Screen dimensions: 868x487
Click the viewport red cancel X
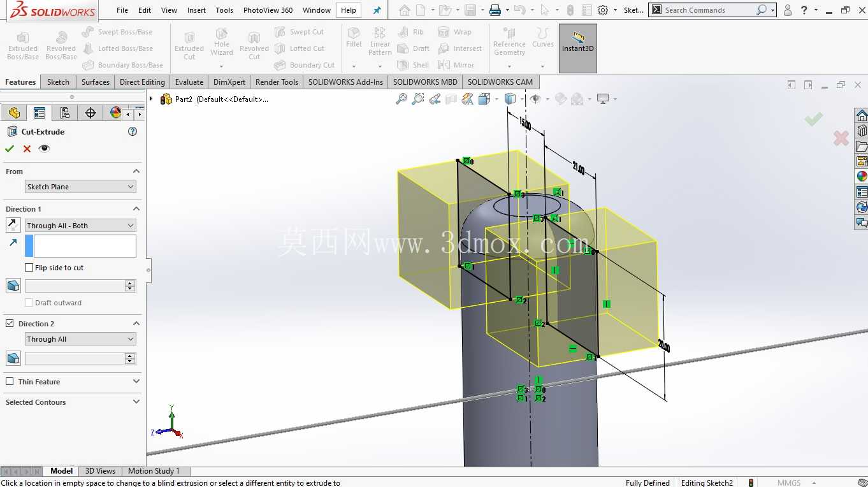[841, 138]
